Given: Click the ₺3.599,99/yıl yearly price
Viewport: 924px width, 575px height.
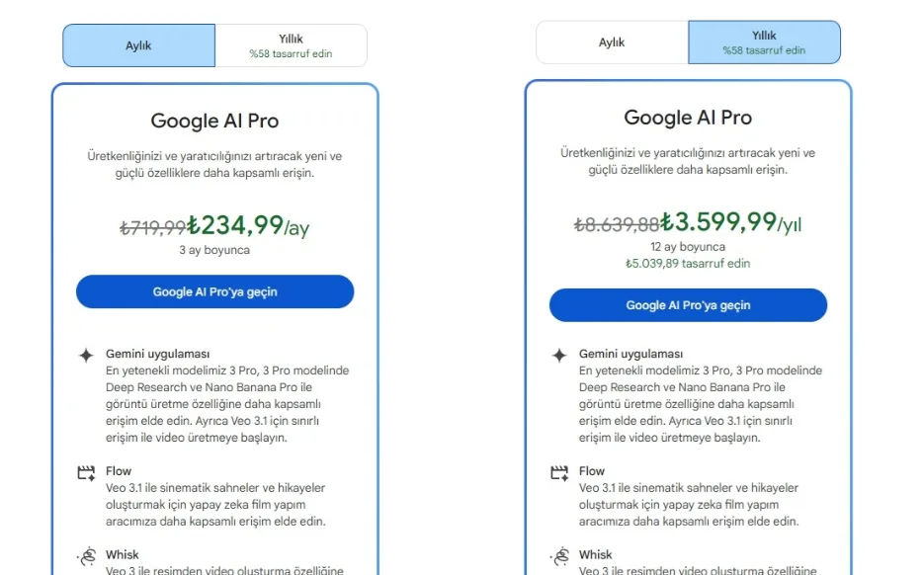Looking at the screenshot, I should pos(730,222).
